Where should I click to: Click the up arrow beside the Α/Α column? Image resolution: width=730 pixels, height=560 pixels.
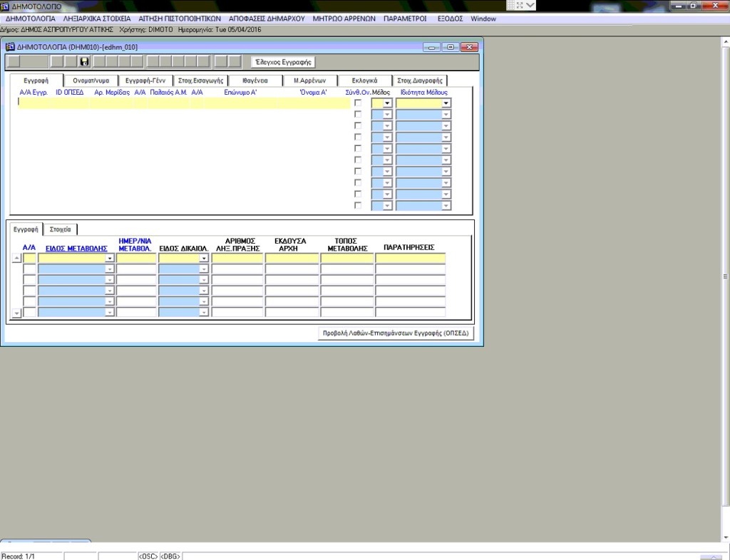tap(17, 259)
